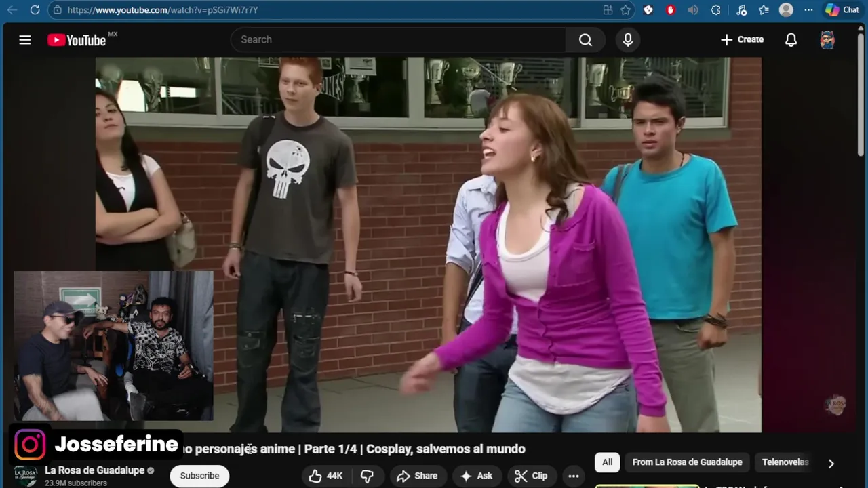The height and width of the screenshot is (488, 868).
Task: Focus the YouTube Search field
Action: click(398, 40)
